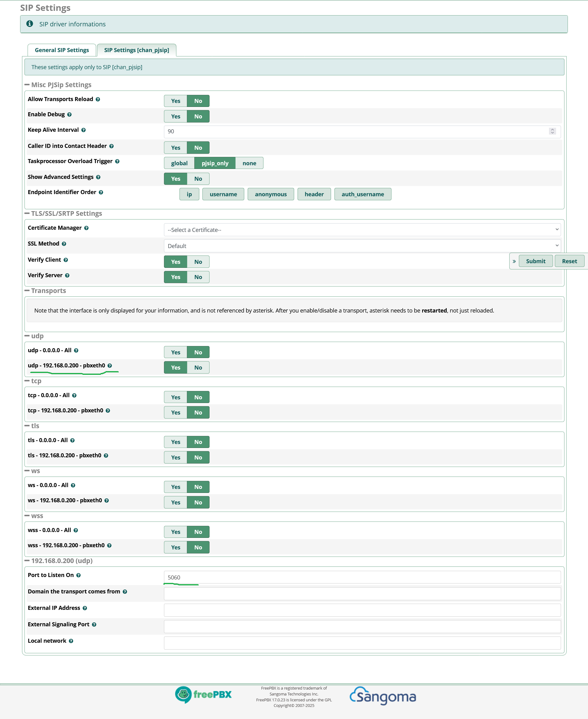Click the Keep Alive Interval stepper arrows
The height and width of the screenshot is (719, 588).
point(552,131)
